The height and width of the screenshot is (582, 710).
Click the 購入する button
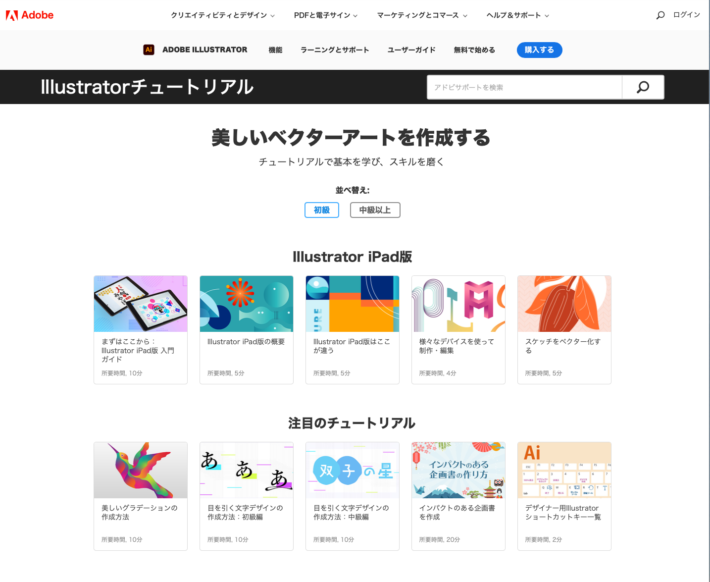[539, 50]
